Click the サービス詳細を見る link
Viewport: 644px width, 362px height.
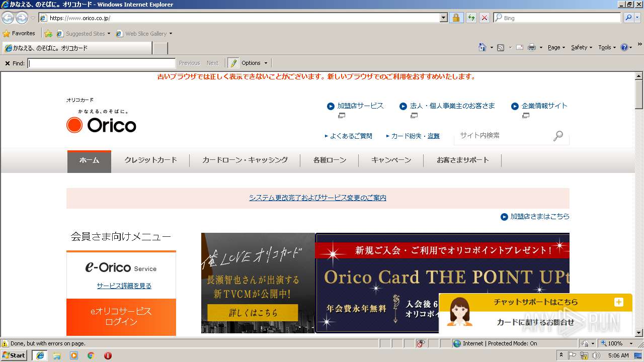tap(124, 286)
